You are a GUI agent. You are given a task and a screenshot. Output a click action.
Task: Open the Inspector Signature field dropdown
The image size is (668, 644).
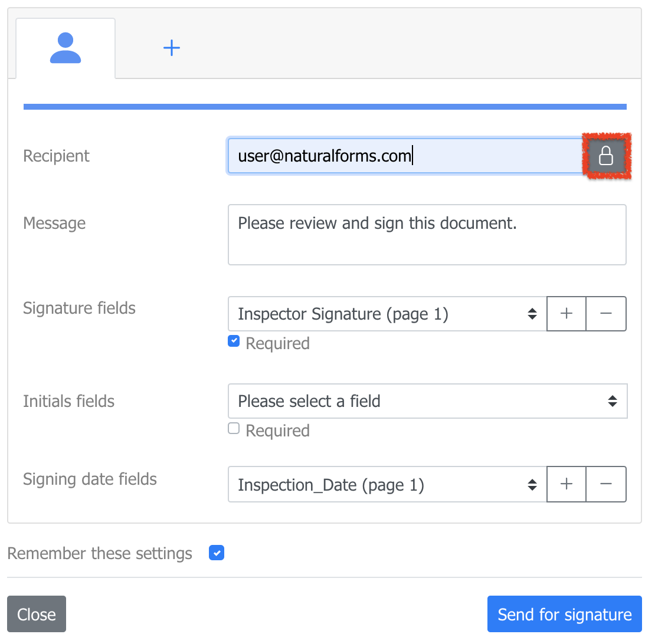[x=387, y=314]
